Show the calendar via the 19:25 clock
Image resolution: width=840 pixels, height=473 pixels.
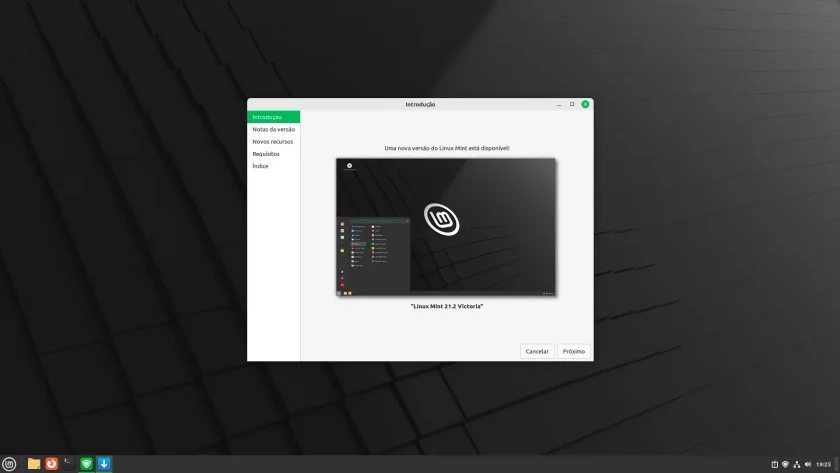(823, 464)
